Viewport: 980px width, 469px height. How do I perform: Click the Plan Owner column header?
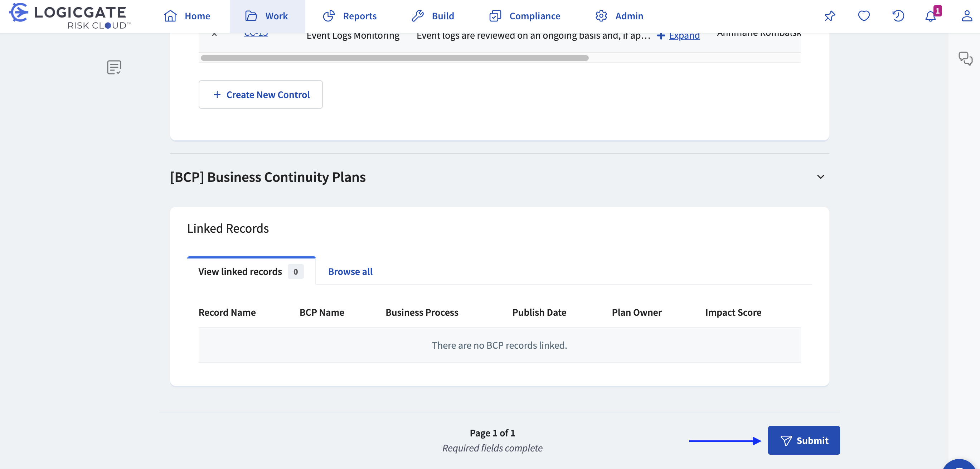[636, 312]
